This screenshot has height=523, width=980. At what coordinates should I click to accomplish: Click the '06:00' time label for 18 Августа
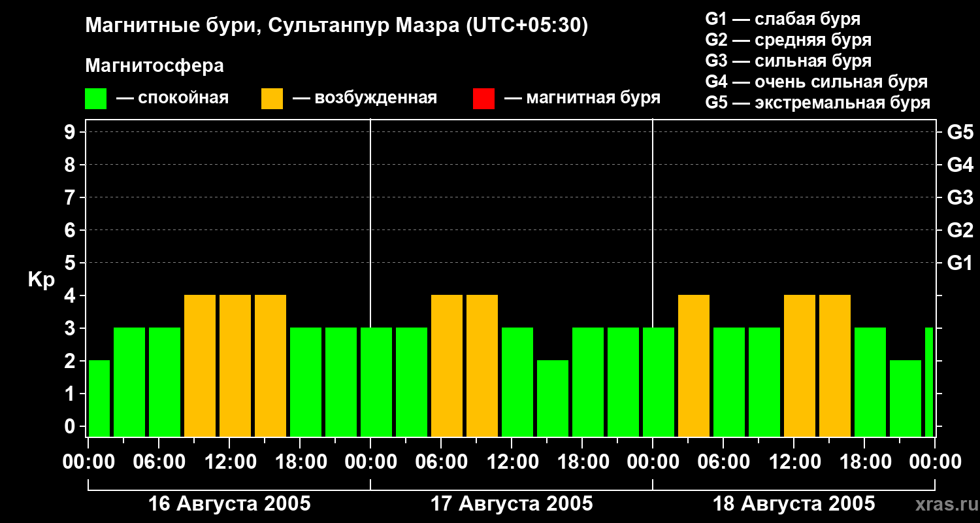pos(723,462)
